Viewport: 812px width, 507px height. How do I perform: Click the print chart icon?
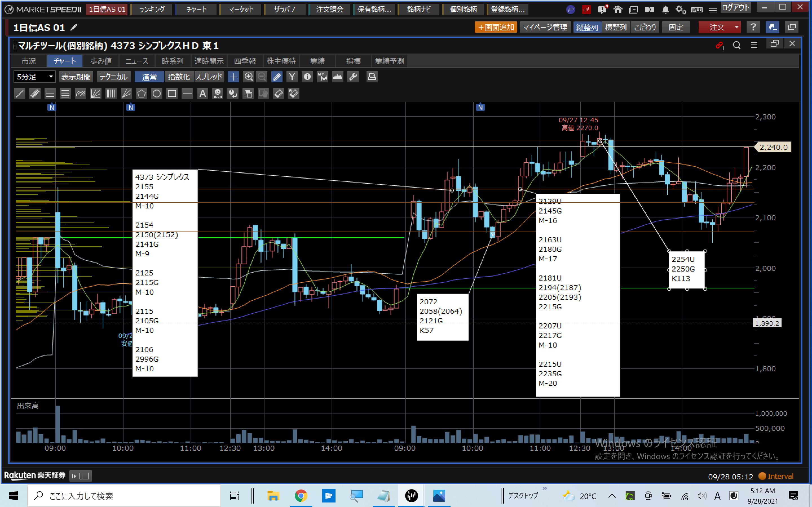coord(371,77)
